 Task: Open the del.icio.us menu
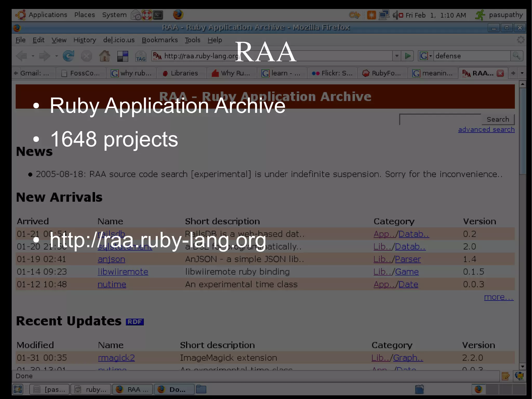tap(119, 40)
